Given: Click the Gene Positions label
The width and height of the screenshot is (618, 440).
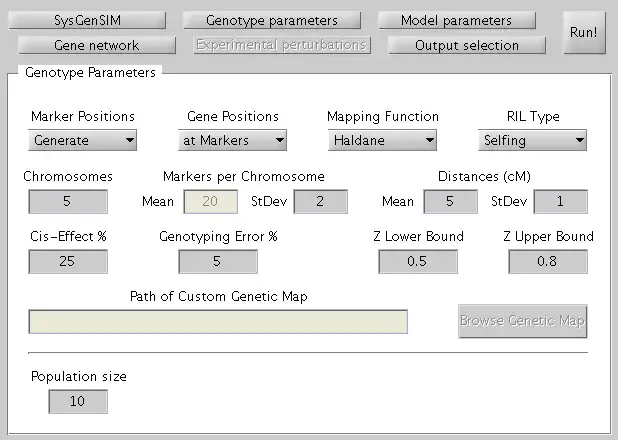Looking at the screenshot, I should [233, 116].
